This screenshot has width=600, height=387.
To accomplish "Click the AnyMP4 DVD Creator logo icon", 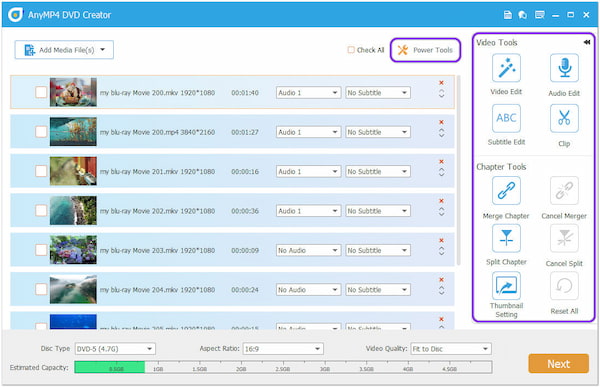I will (16, 15).
